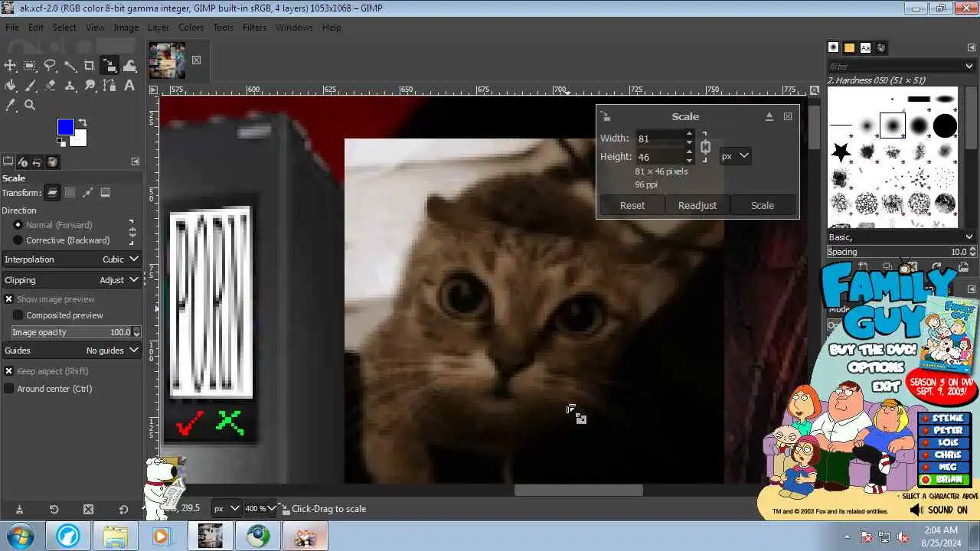Expand brush filter dropdown
The height and width of the screenshot is (551, 980).
click(969, 67)
